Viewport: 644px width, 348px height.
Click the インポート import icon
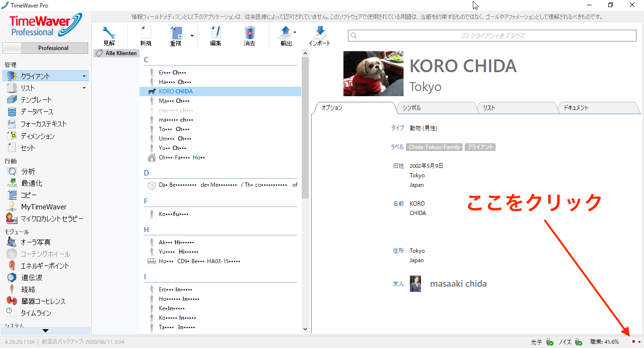click(320, 33)
